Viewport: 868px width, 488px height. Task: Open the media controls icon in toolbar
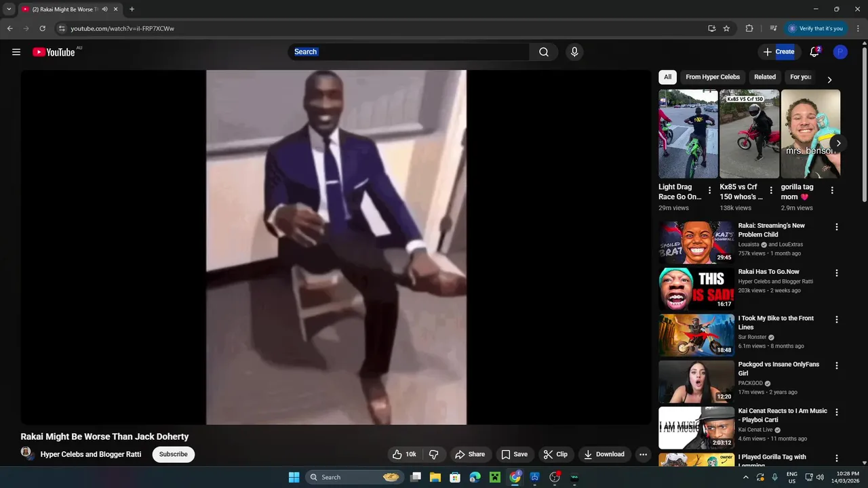(773, 28)
